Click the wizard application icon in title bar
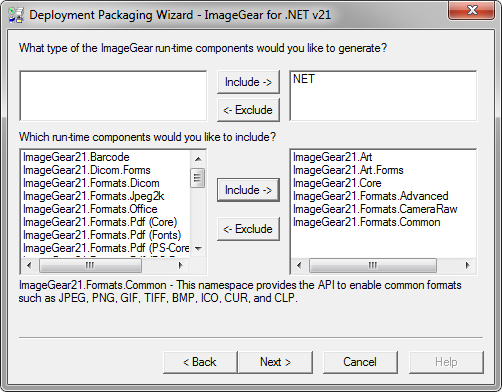502x392 pixels. coord(16,15)
